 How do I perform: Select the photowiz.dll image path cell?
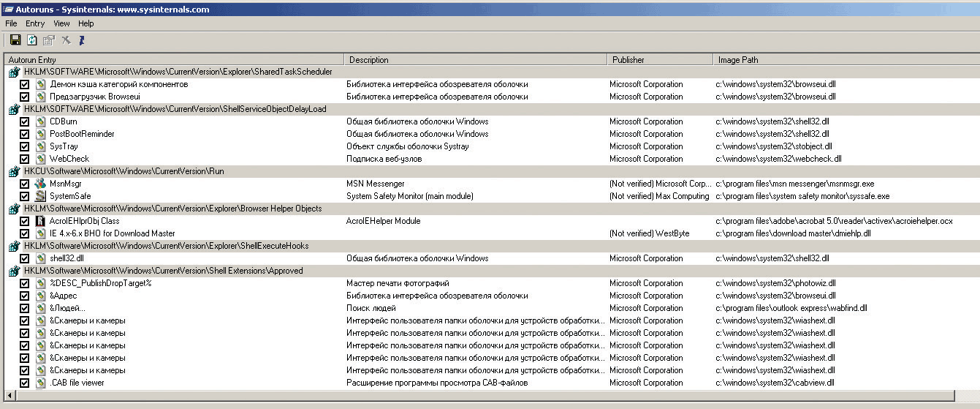pyautogui.click(x=776, y=283)
